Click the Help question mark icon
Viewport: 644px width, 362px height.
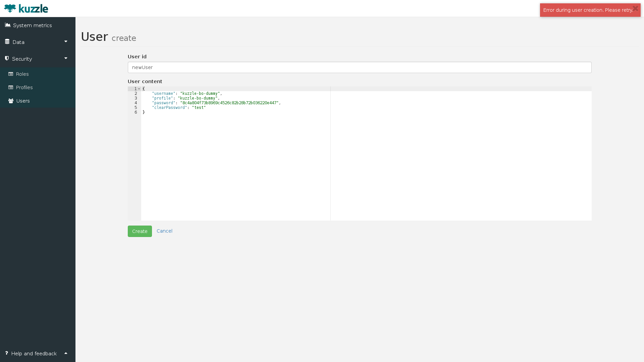(6, 353)
